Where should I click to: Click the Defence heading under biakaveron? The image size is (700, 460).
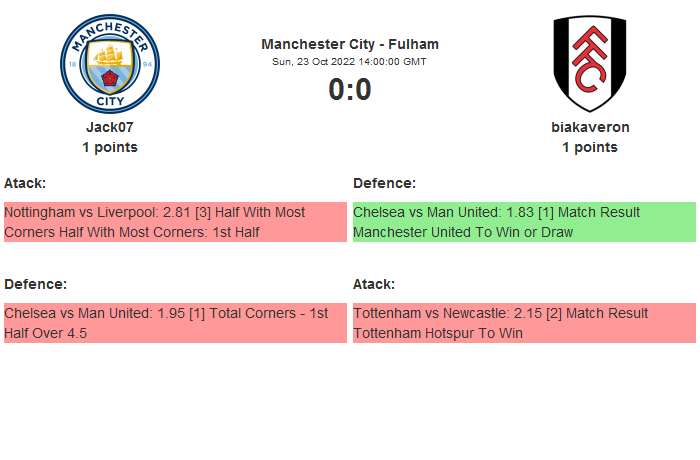point(384,183)
